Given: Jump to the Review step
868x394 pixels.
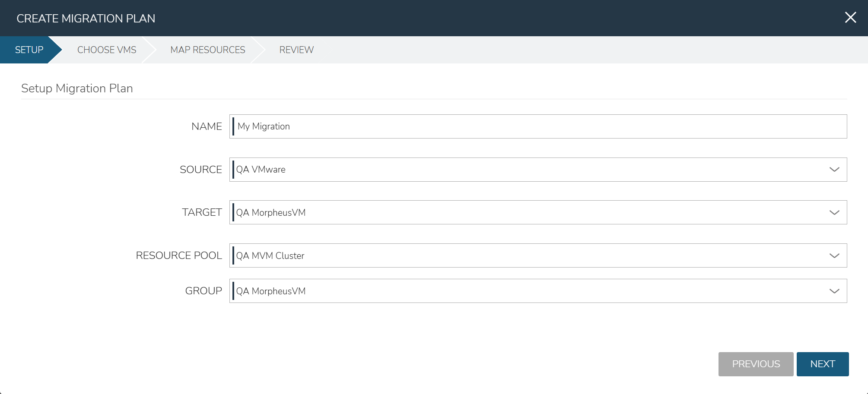Looking at the screenshot, I should [296, 50].
